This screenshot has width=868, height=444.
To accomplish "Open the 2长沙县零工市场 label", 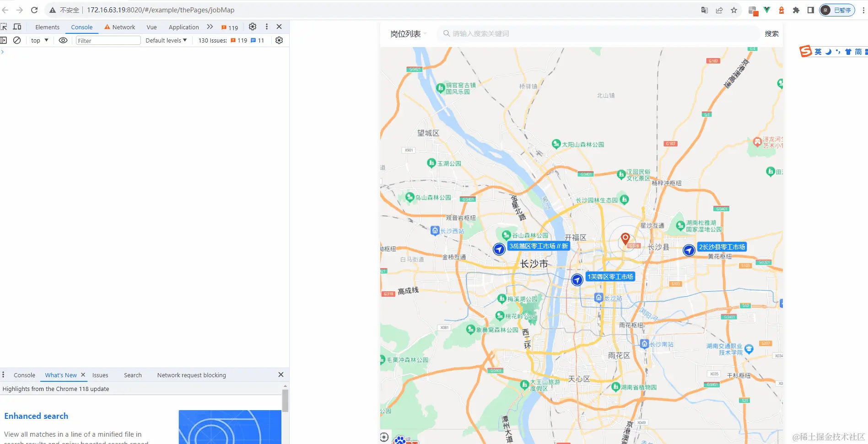I will (x=722, y=247).
